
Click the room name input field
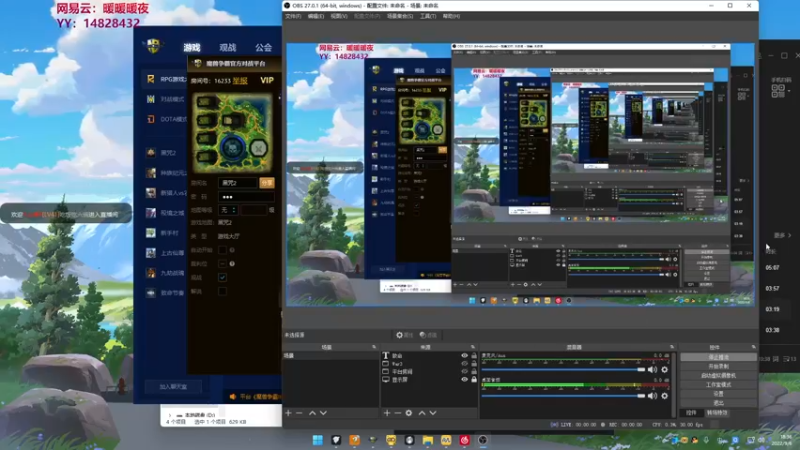point(238,183)
